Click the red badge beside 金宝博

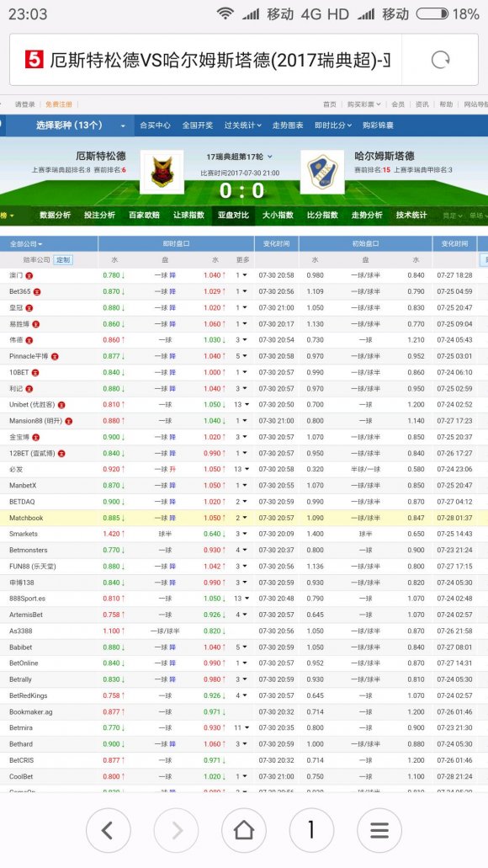36,437
